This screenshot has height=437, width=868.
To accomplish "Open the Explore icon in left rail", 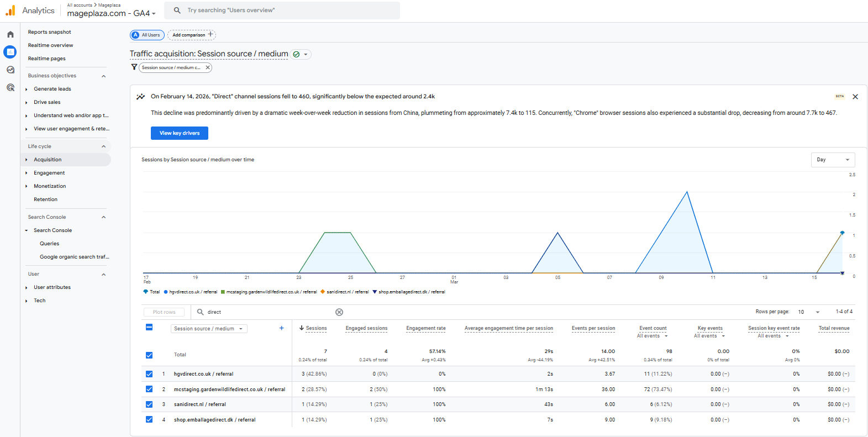I will [10, 70].
